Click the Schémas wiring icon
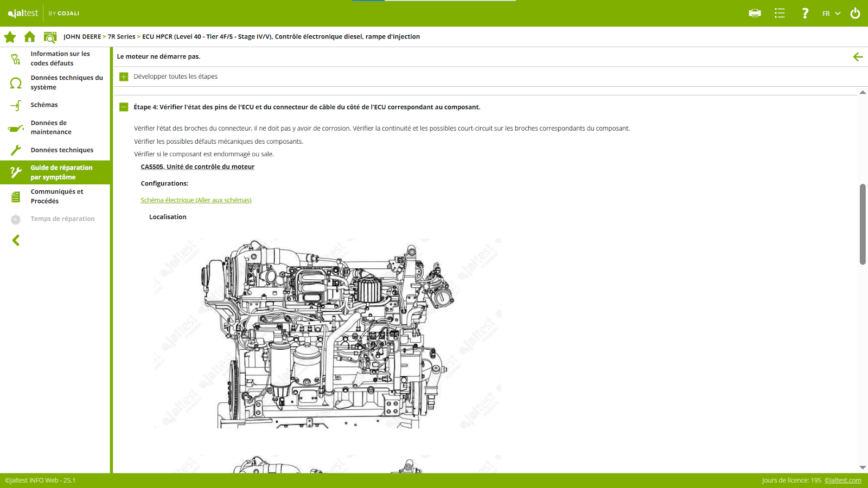The width and height of the screenshot is (868, 488). (16, 105)
